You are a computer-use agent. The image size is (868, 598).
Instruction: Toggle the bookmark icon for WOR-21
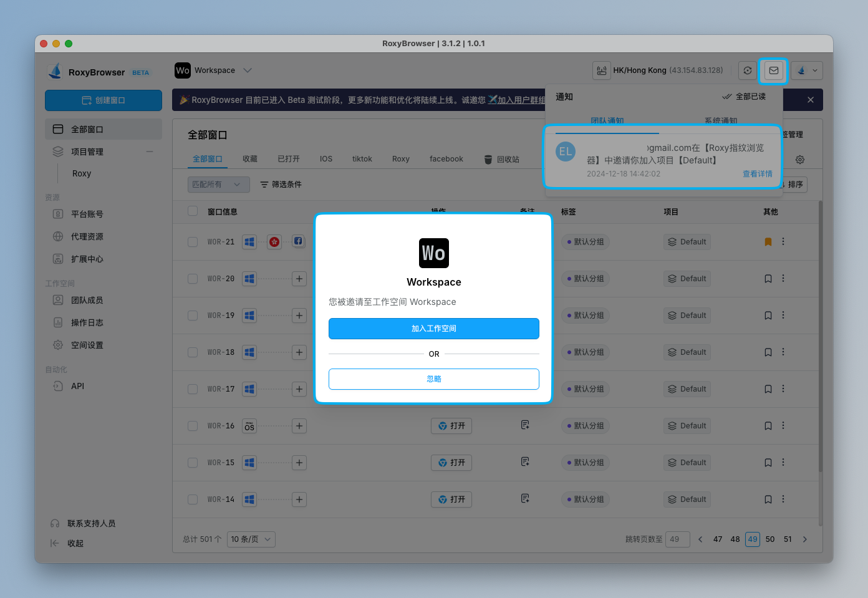[x=768, y=242]
